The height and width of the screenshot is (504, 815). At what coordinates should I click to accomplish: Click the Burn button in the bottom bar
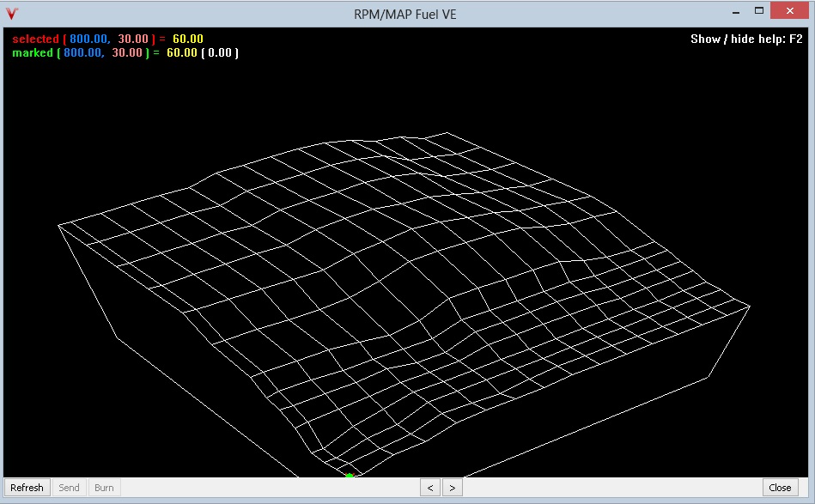pos(103,487)
